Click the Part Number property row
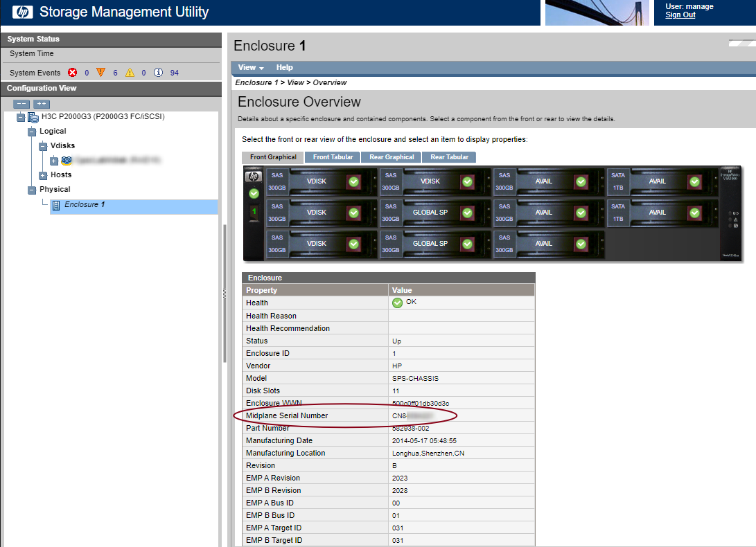Image resolution: width=756 pixels, height=547 pixels. [389, 429]
